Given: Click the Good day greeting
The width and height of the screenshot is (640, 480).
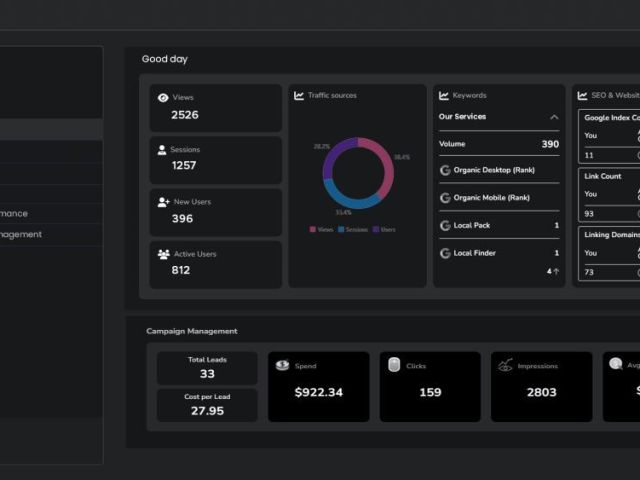Looking at the screenshot, I should (164, 59).
